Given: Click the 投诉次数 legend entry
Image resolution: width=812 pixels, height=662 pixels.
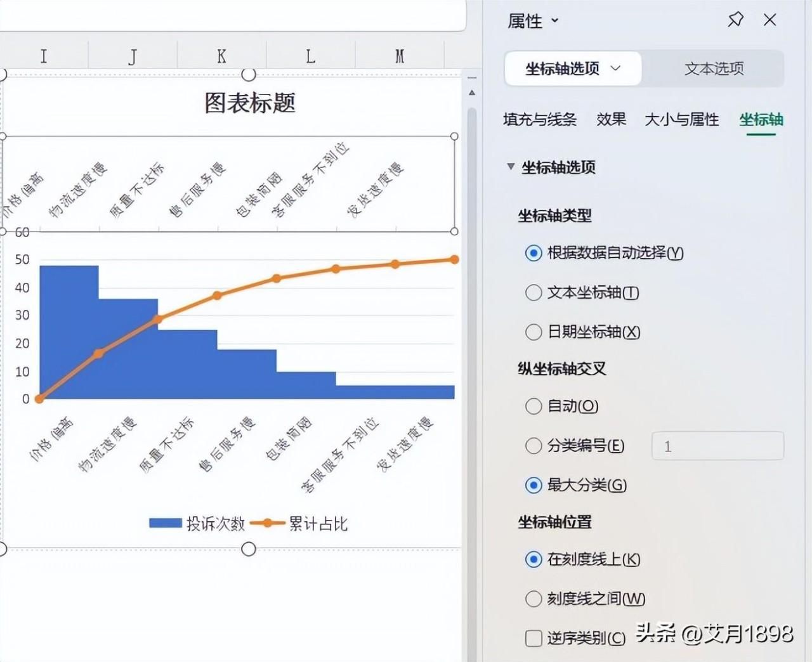Looking at the screenshot, I should (197, 523).
